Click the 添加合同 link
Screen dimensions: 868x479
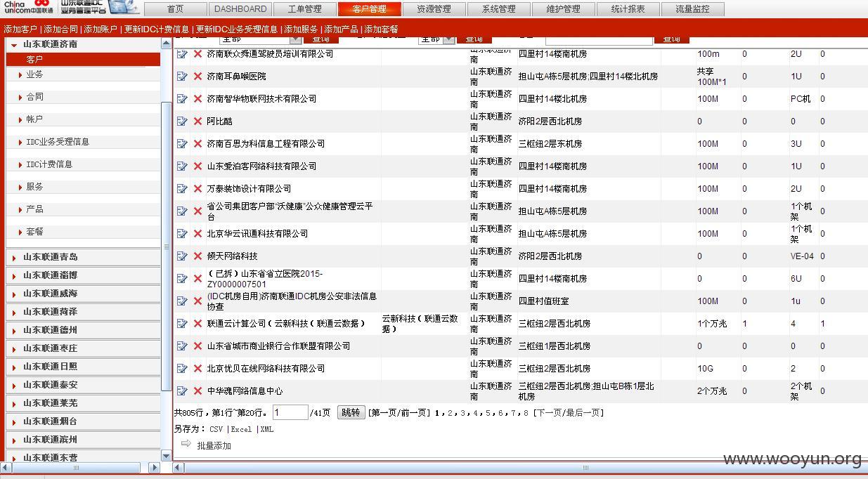60,29
